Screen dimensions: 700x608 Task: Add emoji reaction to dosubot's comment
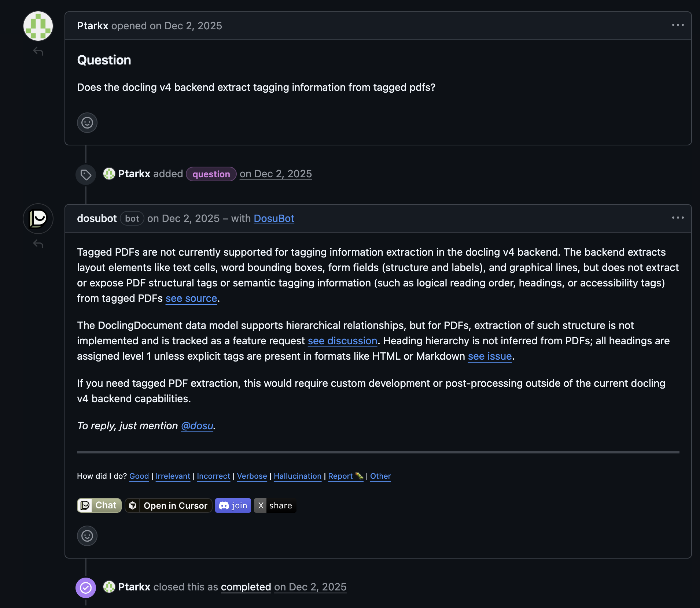pyautogui.click(x=87, y=536)
